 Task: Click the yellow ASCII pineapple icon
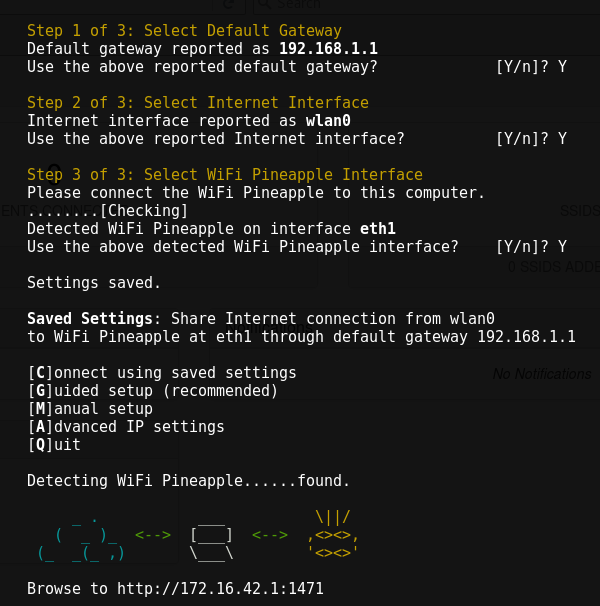[x=333, y=535]
